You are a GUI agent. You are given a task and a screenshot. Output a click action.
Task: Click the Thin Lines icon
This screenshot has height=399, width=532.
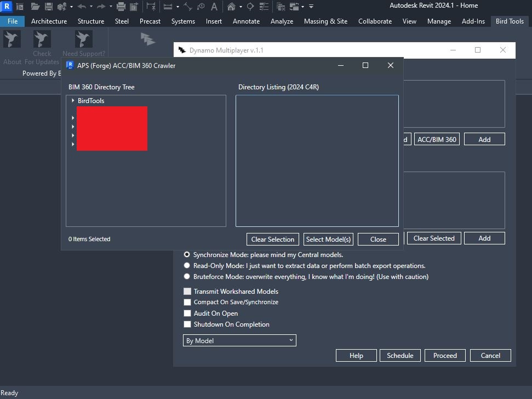point(264,6)
